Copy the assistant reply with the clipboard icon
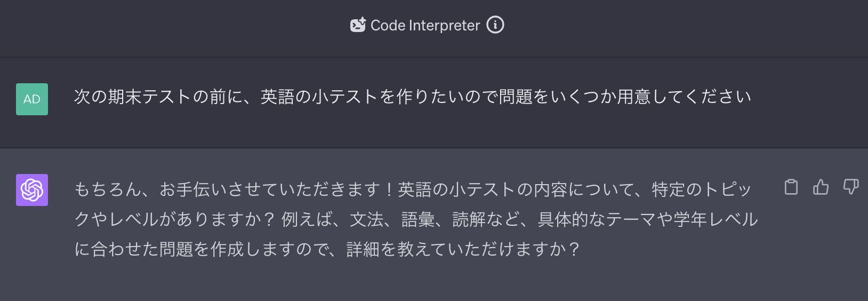868x301 pixels. click(x=791, y=187)
